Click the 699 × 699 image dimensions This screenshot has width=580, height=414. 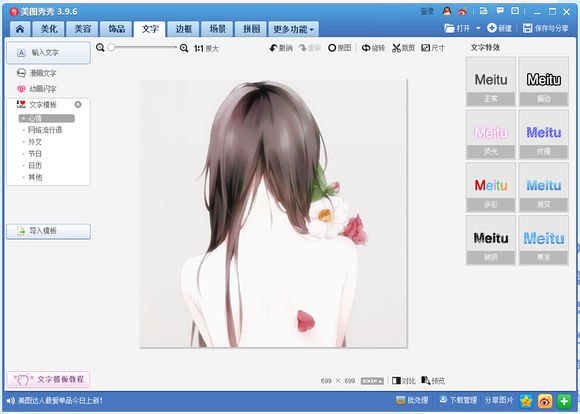click(338, 381)
